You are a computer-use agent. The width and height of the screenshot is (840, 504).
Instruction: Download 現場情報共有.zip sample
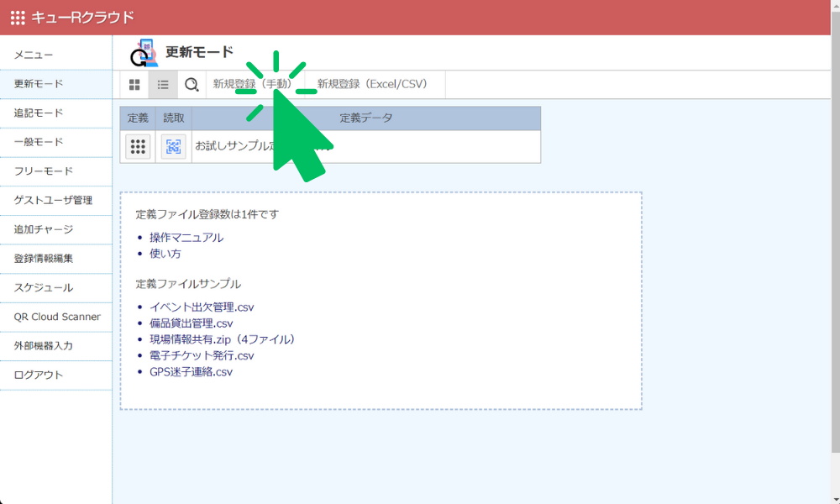pyautogui.click(x=223, y=339)
